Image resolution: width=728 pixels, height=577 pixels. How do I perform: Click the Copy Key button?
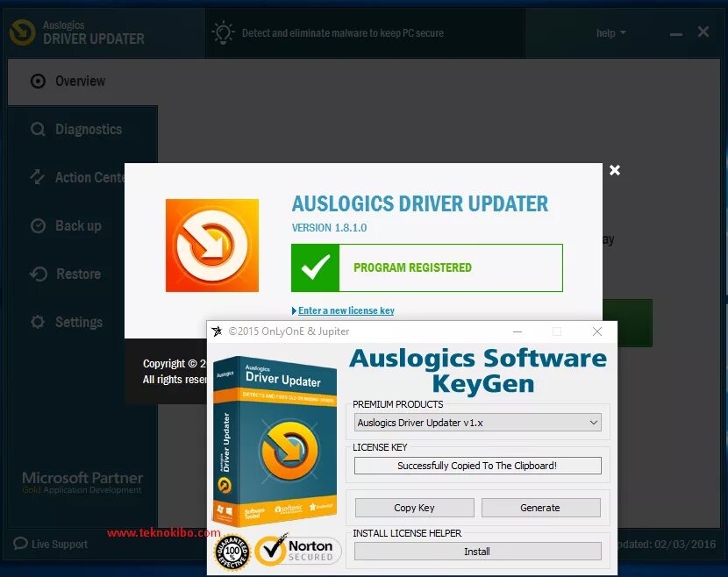(x=415, y=508)
